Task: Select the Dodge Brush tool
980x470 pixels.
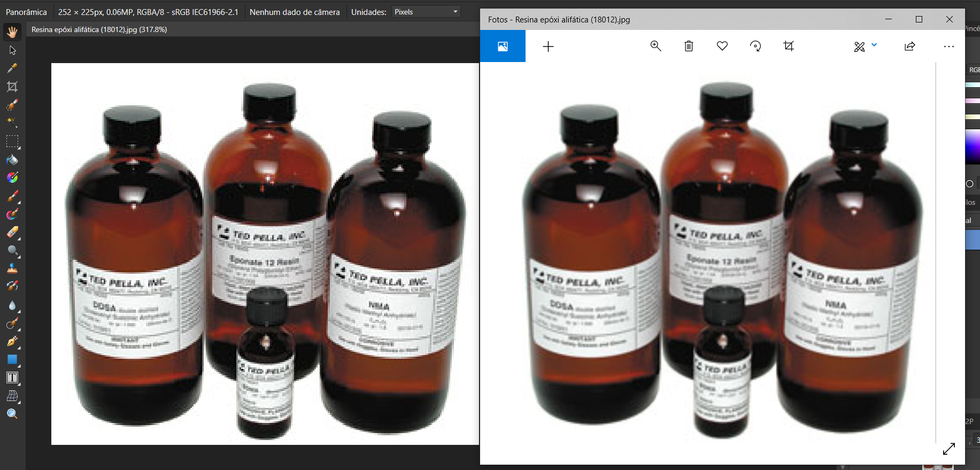Action: tap(12, 250)
